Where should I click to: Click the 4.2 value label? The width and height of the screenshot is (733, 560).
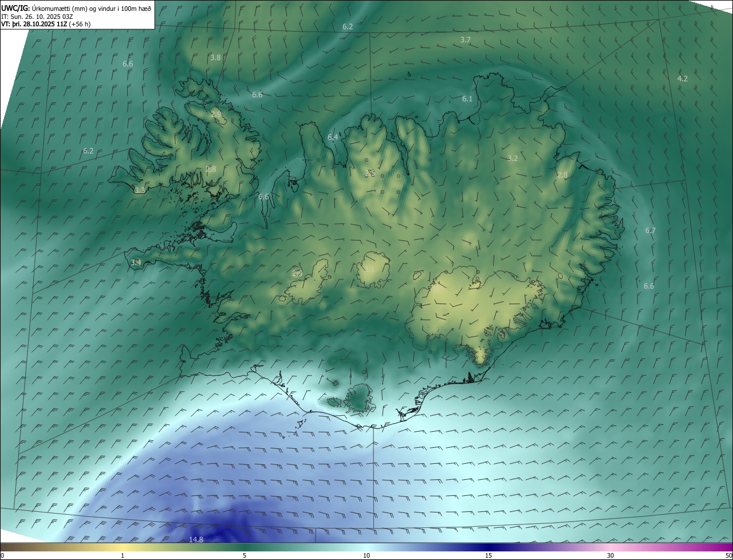point(682,78)
